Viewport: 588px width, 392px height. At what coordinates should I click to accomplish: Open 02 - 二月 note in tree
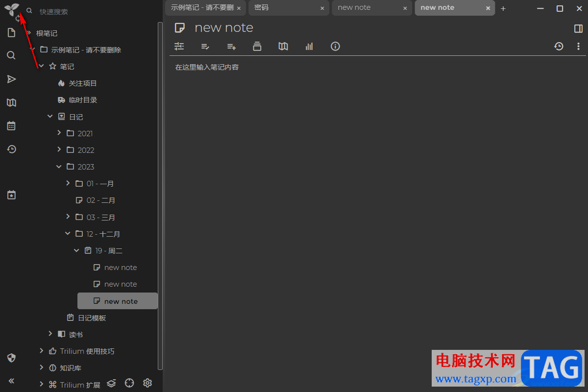[101, 200]
